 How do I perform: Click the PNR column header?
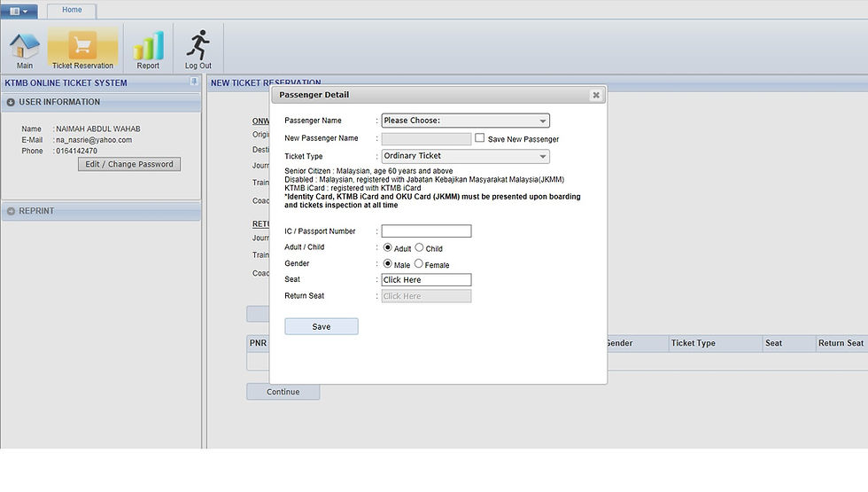coord(258,344)
